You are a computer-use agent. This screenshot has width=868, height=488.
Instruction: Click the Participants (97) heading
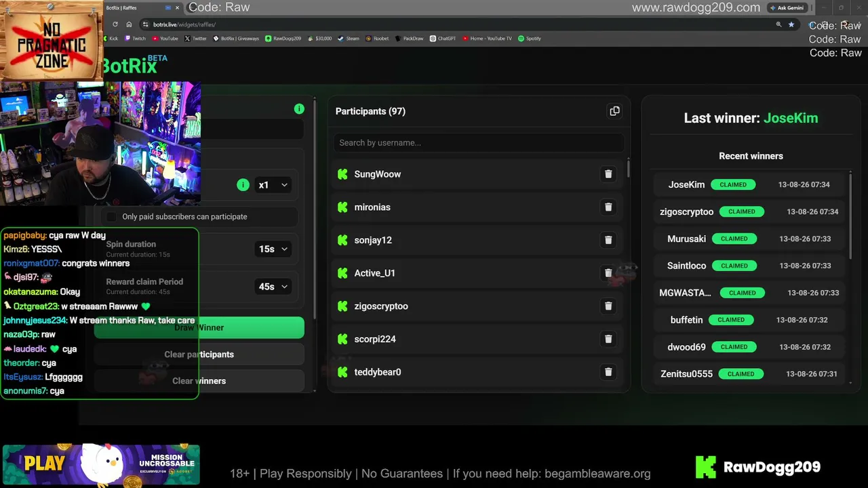click(370, 111)
